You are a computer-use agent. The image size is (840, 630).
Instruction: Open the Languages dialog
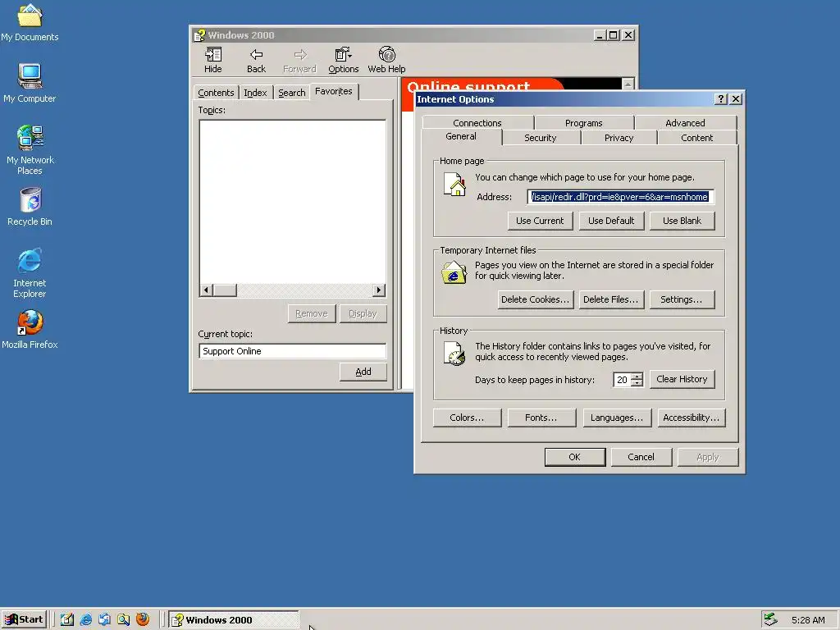pos(617,418)
